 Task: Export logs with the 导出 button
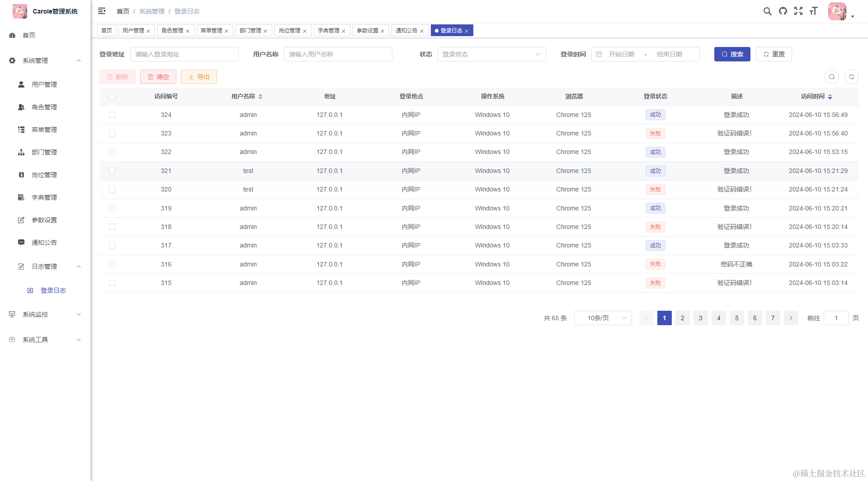pyautogui.click(x=198, y=77)
